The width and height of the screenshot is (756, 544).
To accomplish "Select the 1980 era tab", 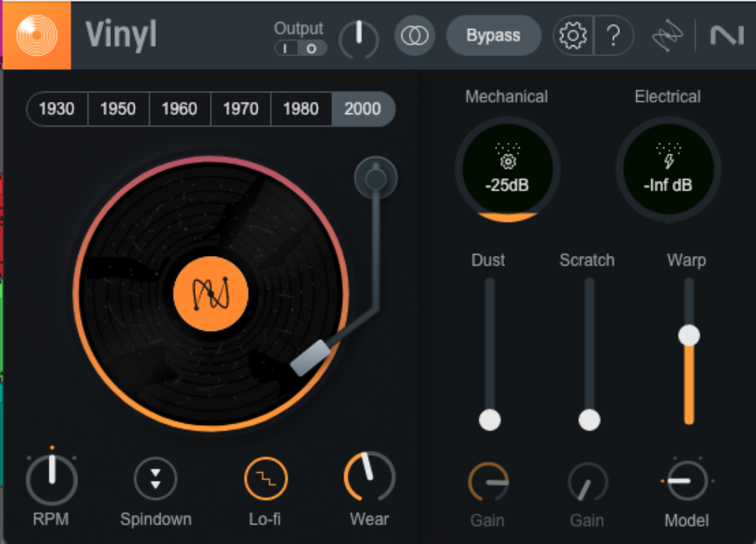I will (x=301, y=109).
